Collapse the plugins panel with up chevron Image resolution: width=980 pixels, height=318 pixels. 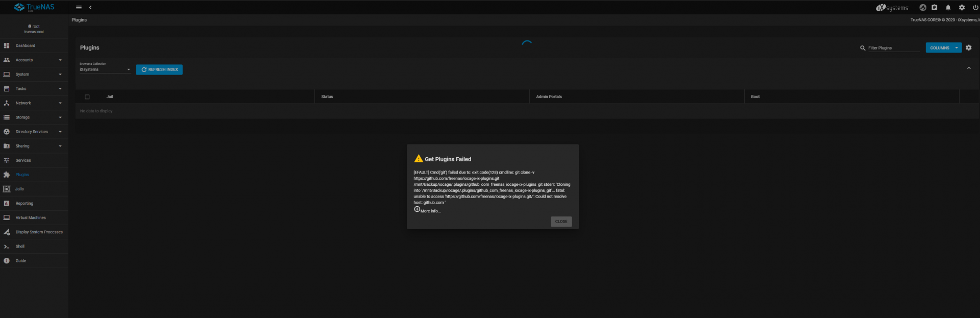pyautogui.click(x=968, y=68)
